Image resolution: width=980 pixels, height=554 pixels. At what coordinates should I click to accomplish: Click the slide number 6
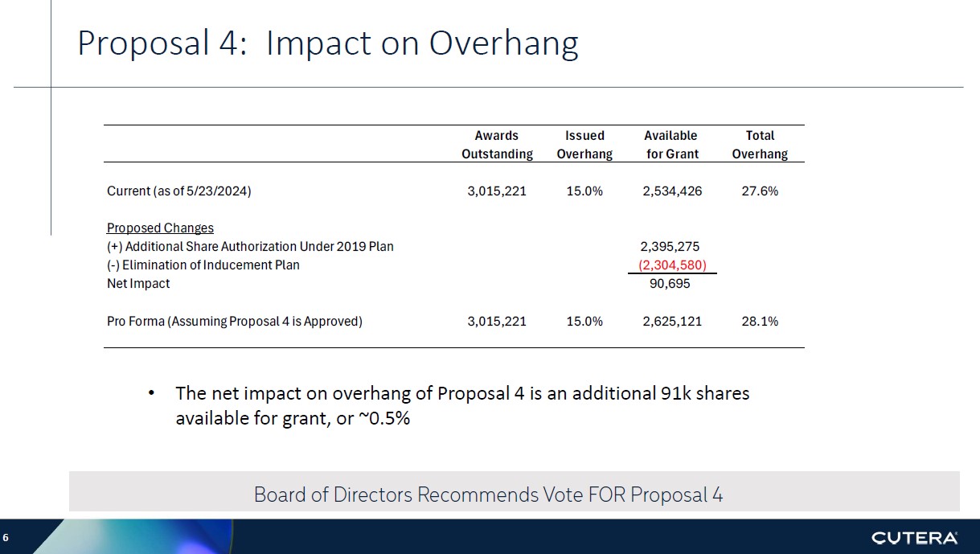click(6, 537)
